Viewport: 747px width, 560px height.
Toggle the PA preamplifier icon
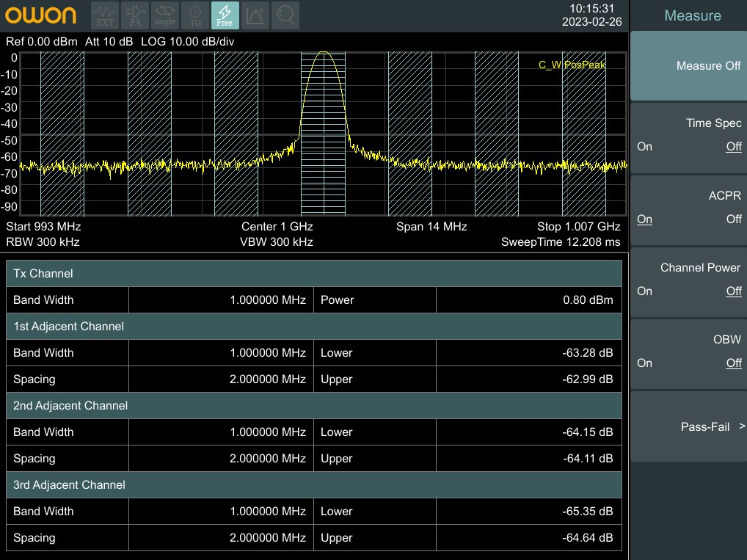point(135,15)
